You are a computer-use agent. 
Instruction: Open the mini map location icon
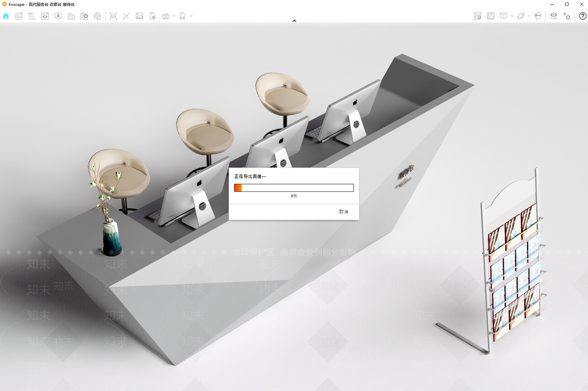pos(477,16)
